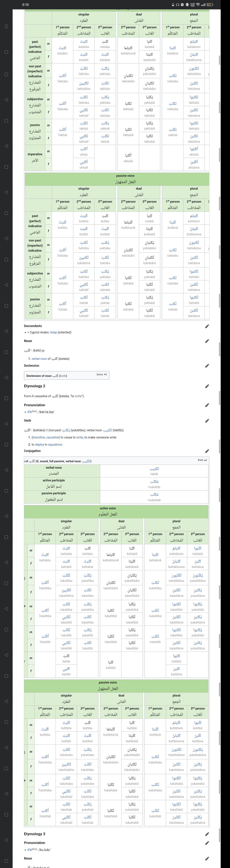Tap the cellular signal bars icon
230x868 pixels.
[x=203, y=5]
